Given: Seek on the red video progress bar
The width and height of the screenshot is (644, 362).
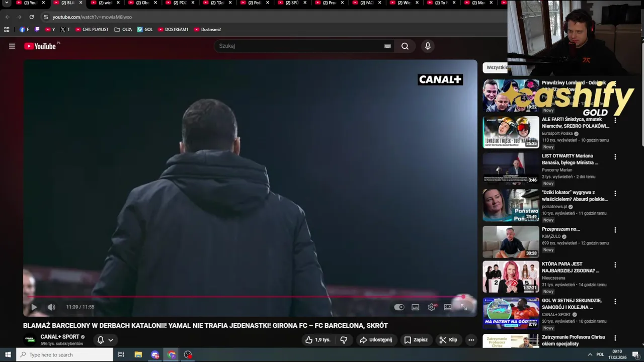Looking at the screenshot, I should click(x=250, y=297).
